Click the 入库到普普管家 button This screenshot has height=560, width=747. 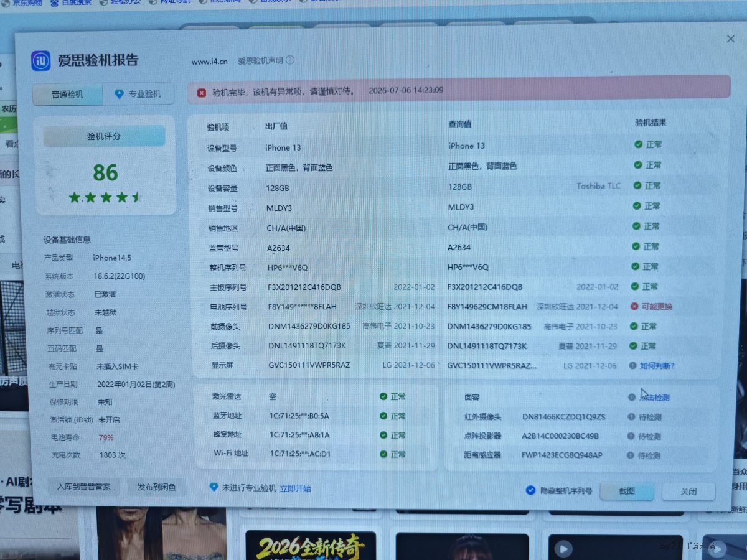click(83, 487)
